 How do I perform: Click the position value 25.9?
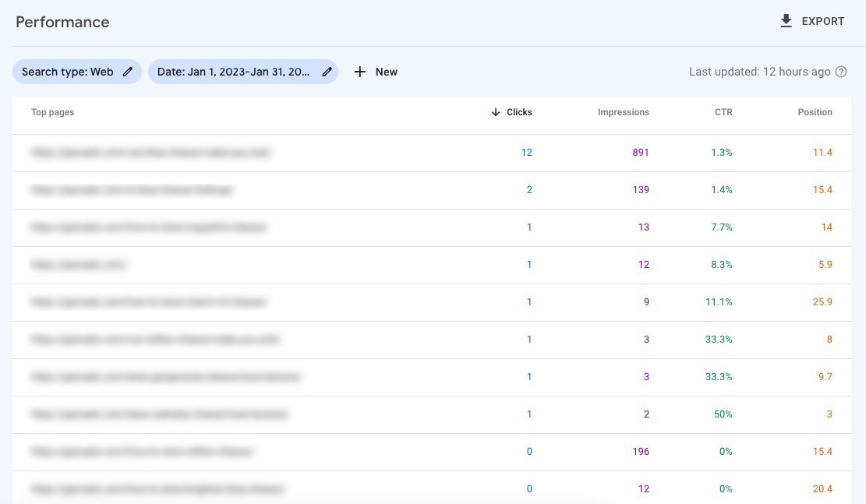[822, 302]
